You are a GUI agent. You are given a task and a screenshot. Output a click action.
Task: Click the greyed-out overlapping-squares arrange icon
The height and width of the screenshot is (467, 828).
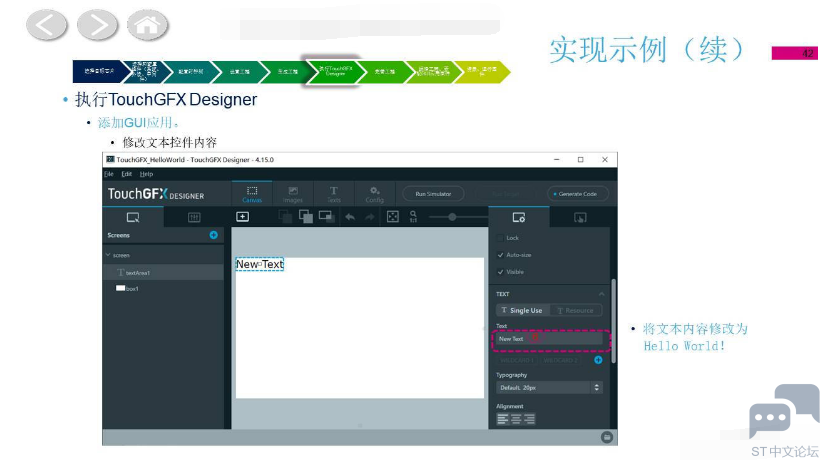pyautogui.click(x=285, y=217)
